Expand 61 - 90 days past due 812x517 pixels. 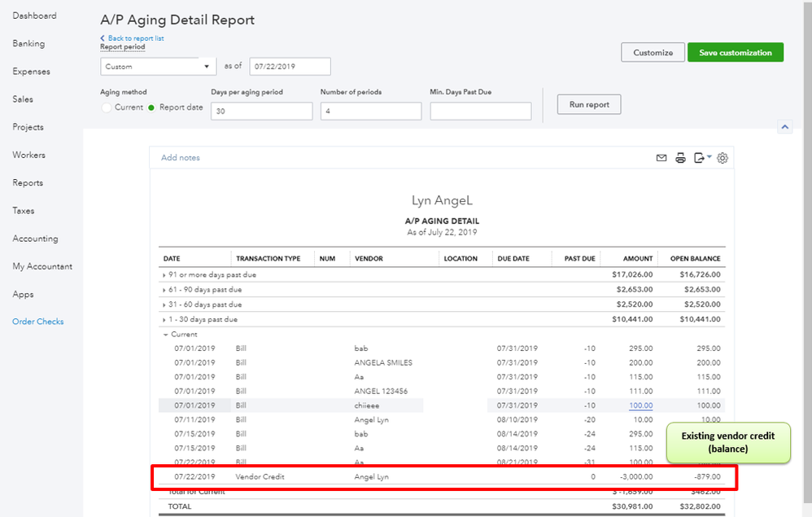point(164,290)
